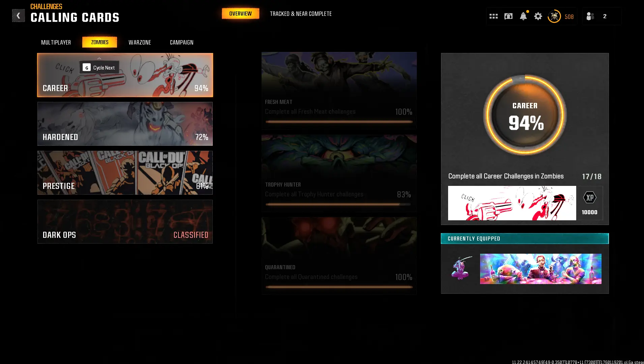Collapse the Career category up chevron
Image resolution: width=644 pixels, height=364 pixels.
(x=99, y=58)
